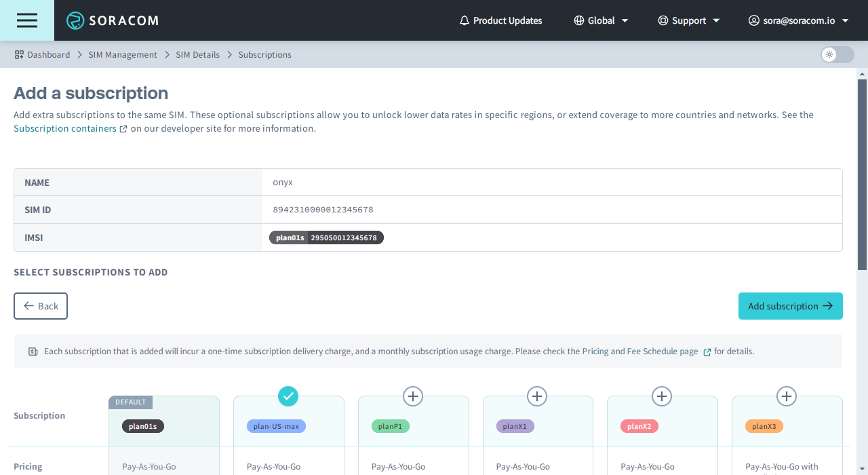Viewport: 868px width, 475px height.
Task: Click the Dashboard breadcrumb
Action: (42, 54)
